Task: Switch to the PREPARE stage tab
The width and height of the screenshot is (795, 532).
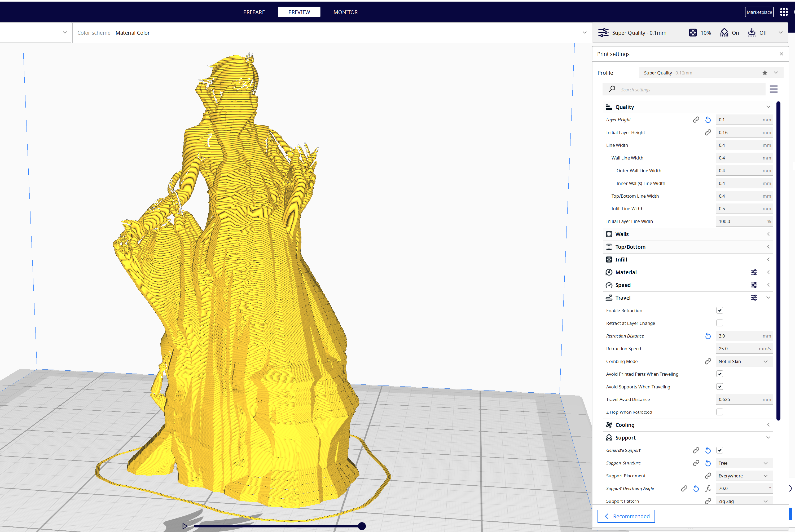Action: (x=254, y=12)
